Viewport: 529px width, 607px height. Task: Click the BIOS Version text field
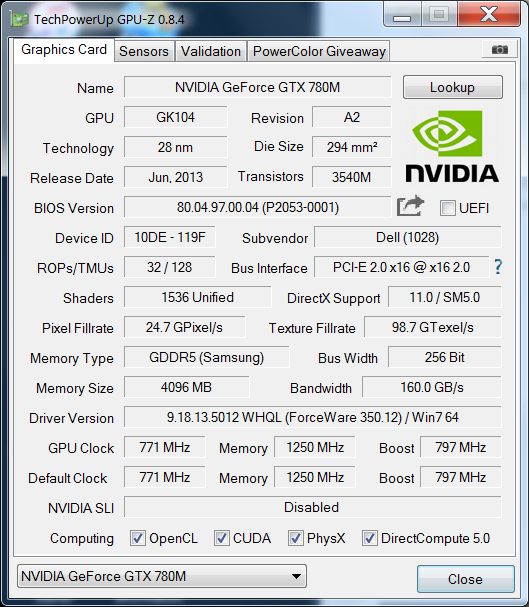(x=257, y=207)
